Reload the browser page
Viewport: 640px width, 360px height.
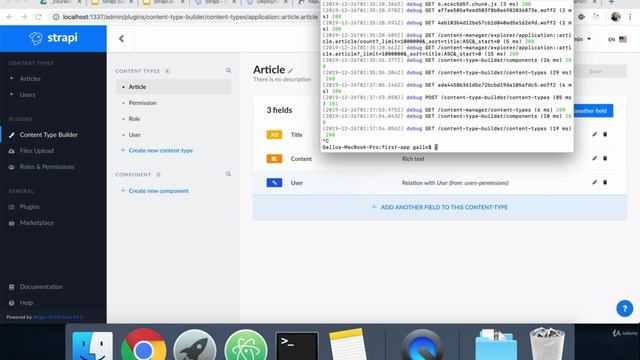(x=38, y=17)
